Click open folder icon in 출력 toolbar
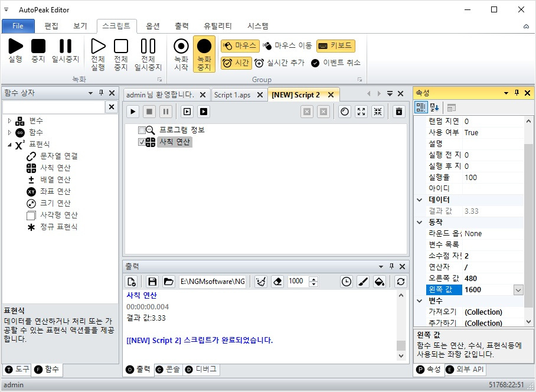536x392 pixels. tap(168, 282)
